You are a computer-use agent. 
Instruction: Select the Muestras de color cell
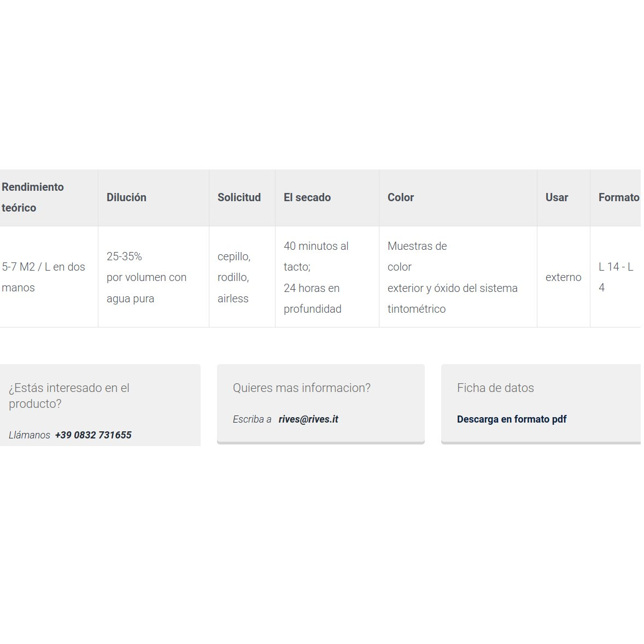click(x=458, y=277)
